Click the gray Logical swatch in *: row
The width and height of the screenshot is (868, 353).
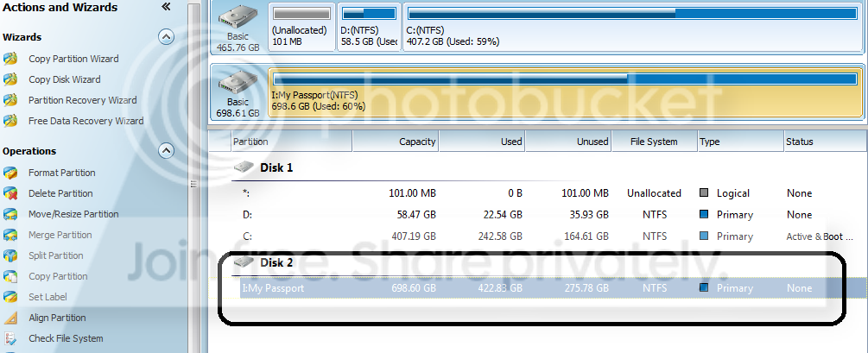(704, 193)
